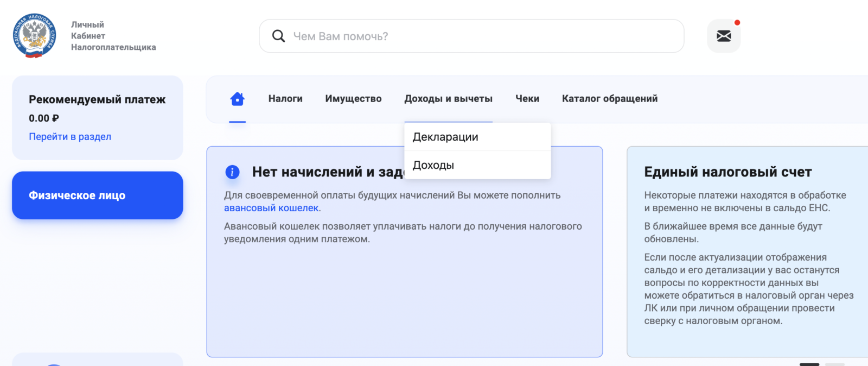Viewport: 868px width, 366px height.
Task: Click the Federal Tax Service emblem logo
Action: [x=34, y=36]
